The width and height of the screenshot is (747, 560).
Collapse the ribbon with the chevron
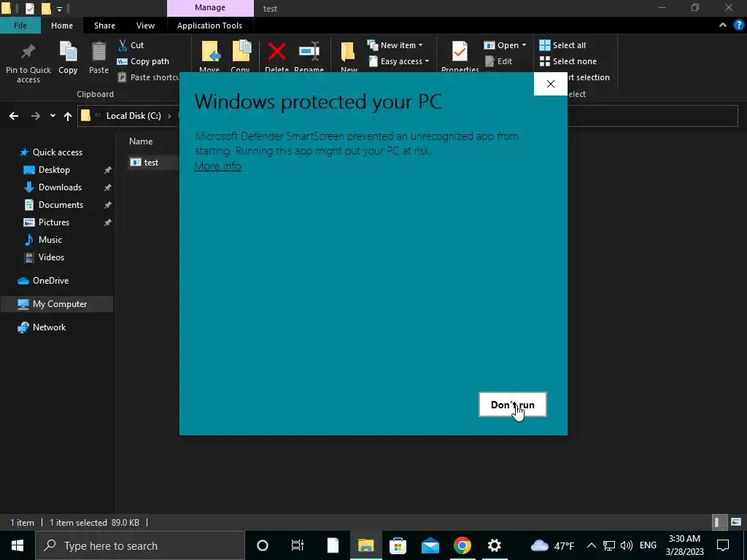click(723, 26)
